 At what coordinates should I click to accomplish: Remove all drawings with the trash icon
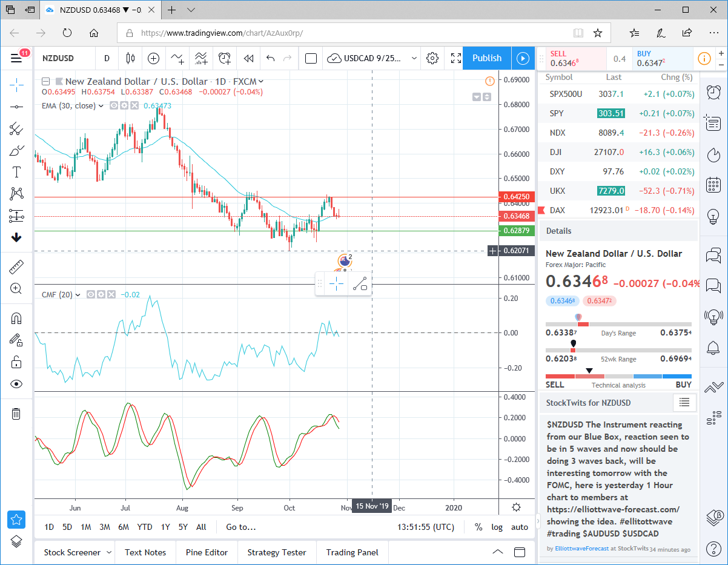point(16,414)
